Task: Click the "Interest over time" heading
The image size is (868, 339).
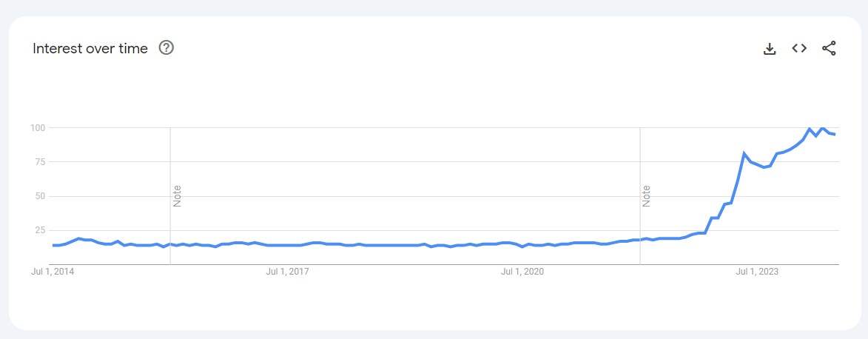Action: click(90, 49)
